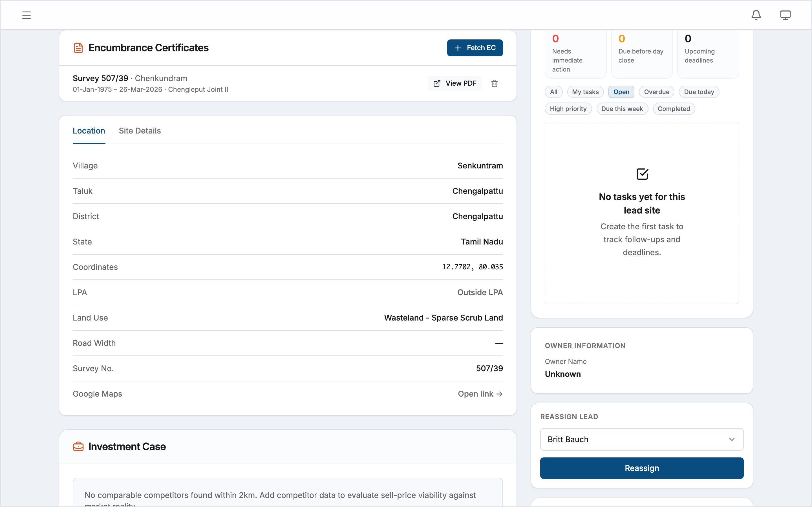
Task: Open the EC PDF via View PDF
Action: pyautogui.click(x=455, y=83)
